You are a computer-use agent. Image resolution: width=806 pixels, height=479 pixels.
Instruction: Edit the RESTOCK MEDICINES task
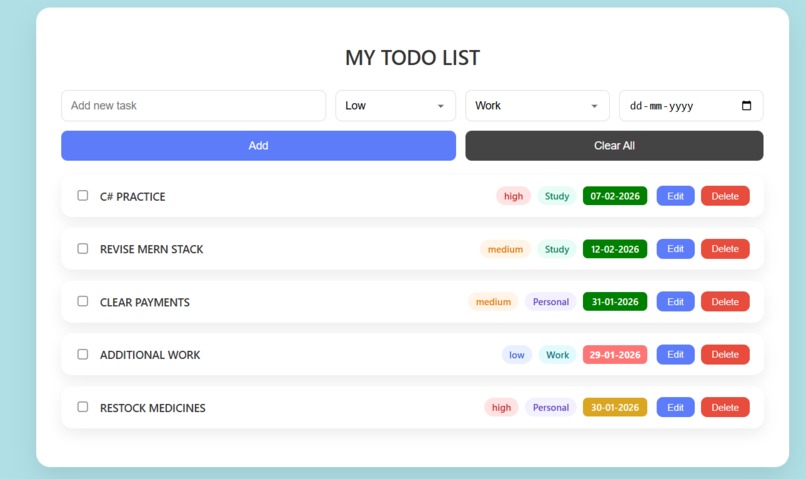pyautogui.click(x=675, y=408)
